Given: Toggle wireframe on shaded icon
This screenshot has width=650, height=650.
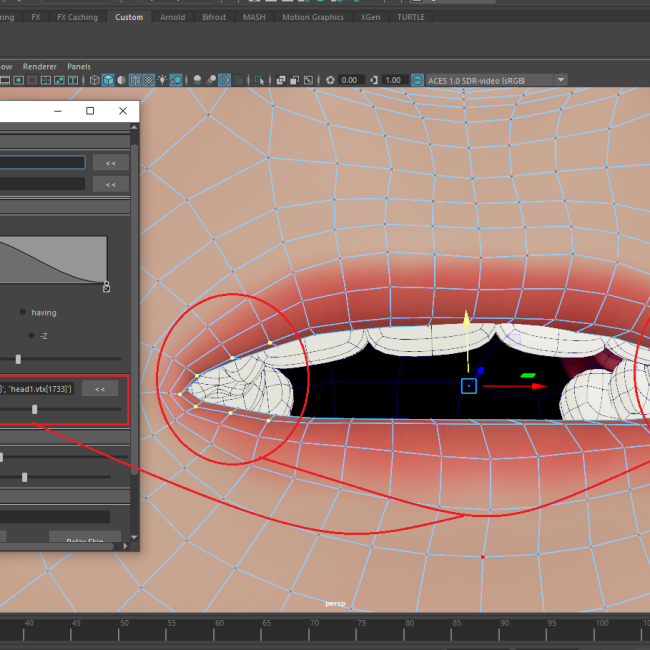Looking at the screenshot, I should (135, 80).
